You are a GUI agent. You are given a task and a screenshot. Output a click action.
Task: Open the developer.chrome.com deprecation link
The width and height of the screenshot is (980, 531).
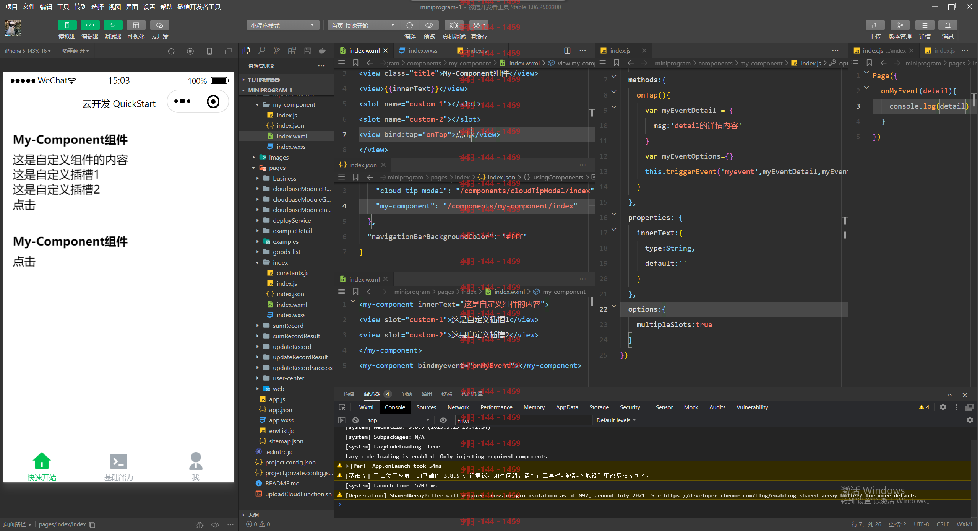(x=763, y=495)
